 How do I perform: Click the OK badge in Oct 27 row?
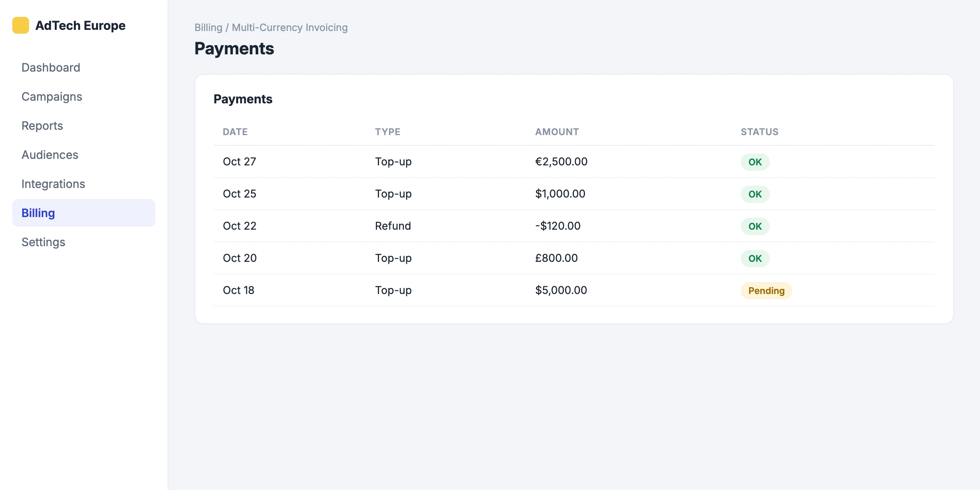coord(755,162)
